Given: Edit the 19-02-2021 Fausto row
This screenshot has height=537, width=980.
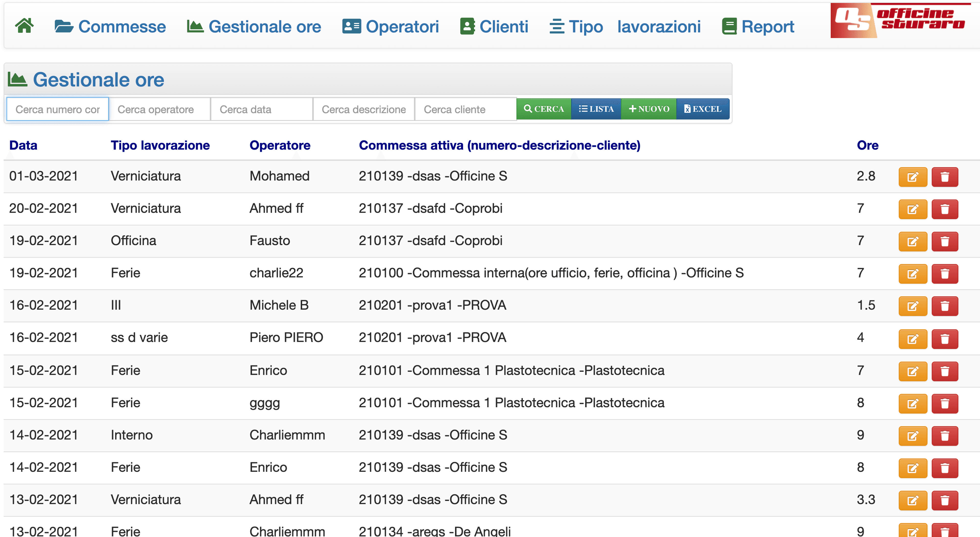Looking at the screenshot, I should click(913, 242).
